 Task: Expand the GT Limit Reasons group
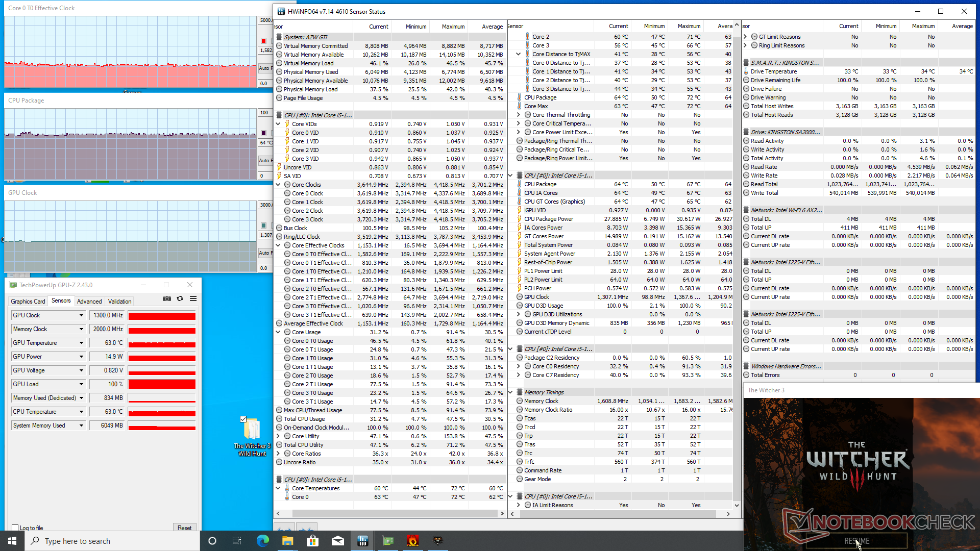(746, 37)
